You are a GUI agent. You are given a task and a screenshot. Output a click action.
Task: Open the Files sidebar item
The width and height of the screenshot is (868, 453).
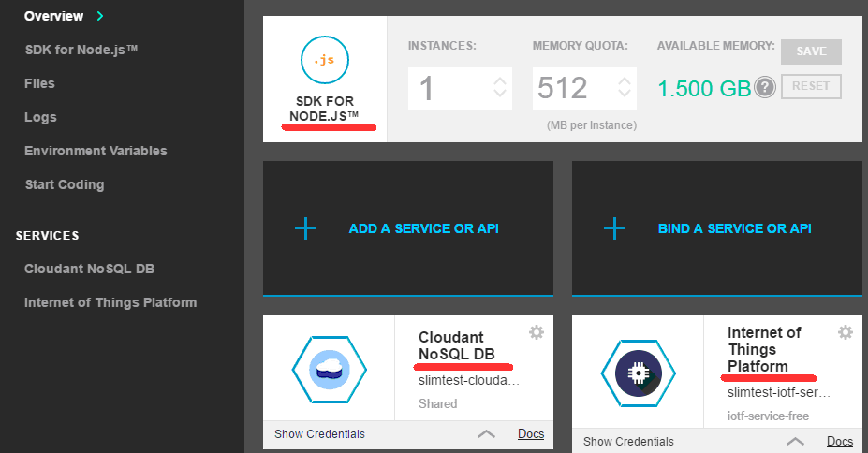coord(39,83)
